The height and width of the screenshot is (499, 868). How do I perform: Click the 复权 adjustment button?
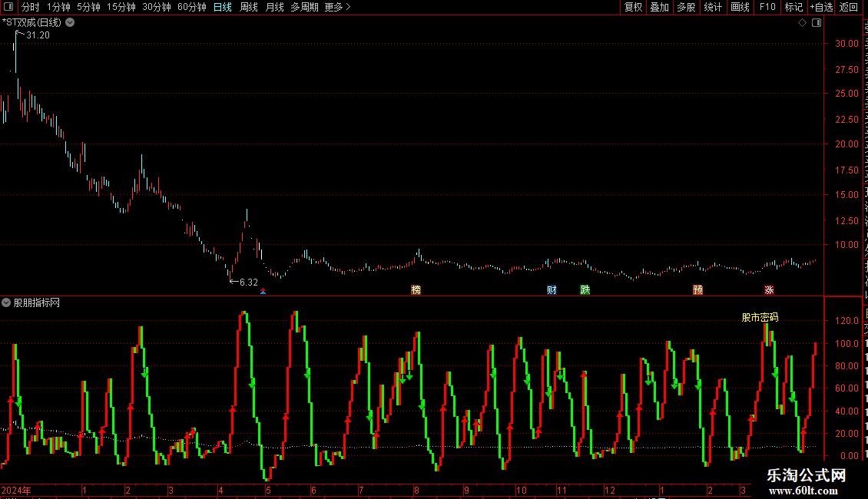pyautogui.click(x=633, y=7)
